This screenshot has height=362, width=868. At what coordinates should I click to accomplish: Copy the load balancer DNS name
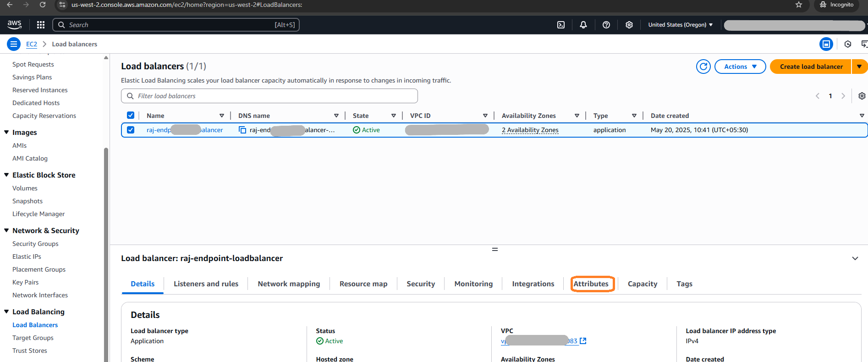tap(242, 130)
